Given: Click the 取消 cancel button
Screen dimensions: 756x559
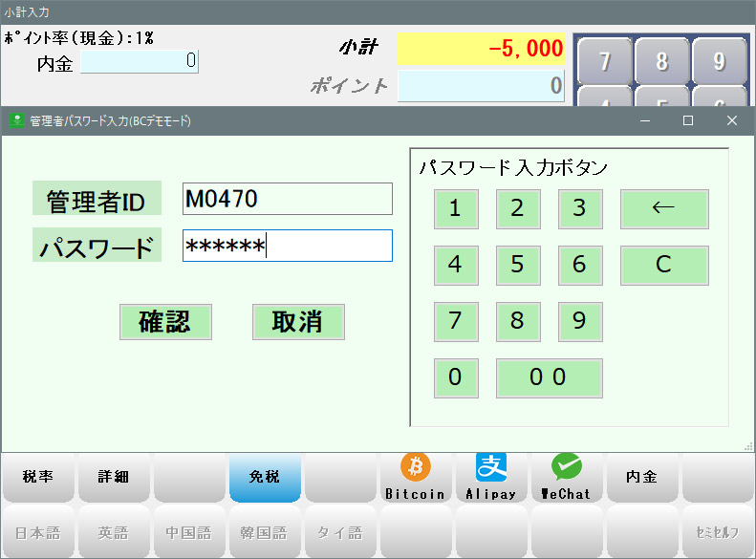Looking at the screenshot, I should 298,322.
